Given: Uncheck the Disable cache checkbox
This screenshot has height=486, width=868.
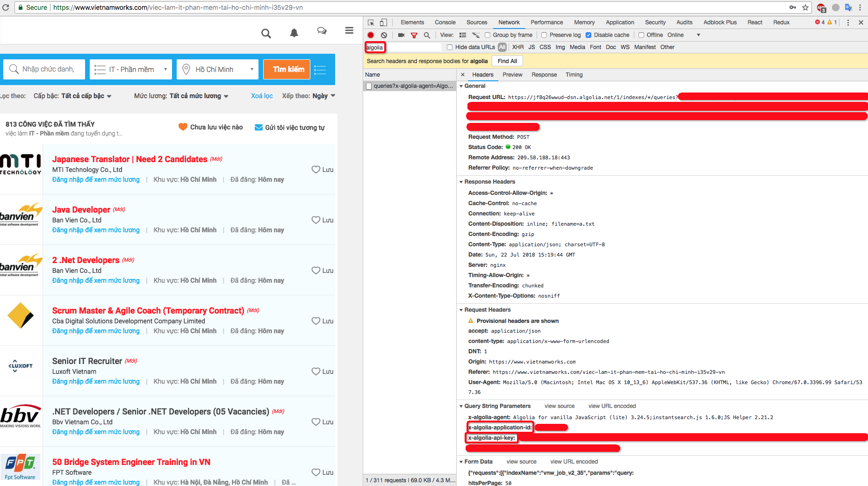Looking at the screenshot, I should 588,35.
